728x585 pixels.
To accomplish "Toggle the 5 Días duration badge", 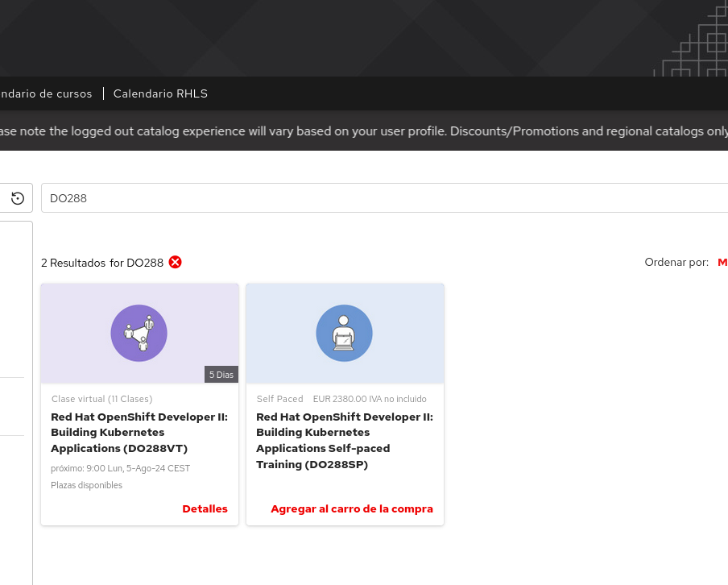I will click(x=221, y=374).
